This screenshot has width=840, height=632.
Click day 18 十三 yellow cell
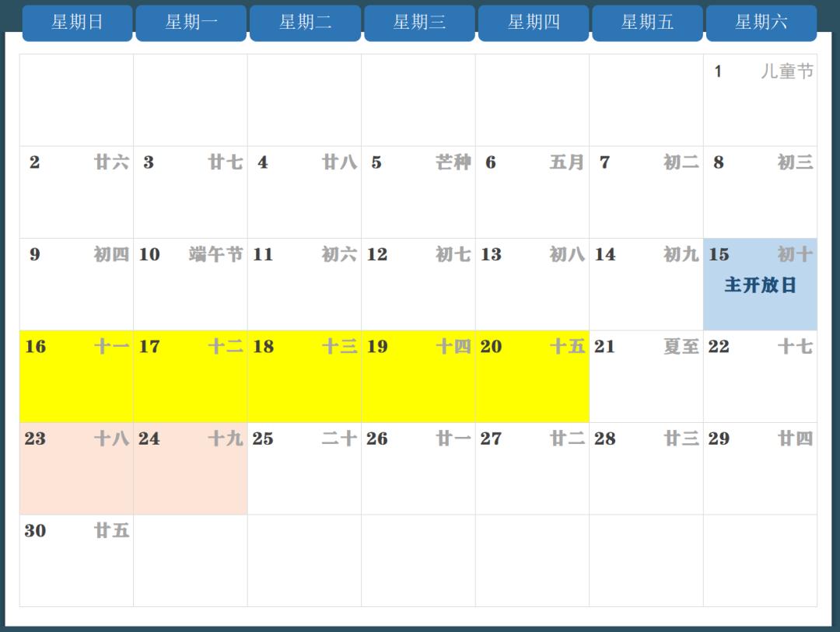click(304, 376)
